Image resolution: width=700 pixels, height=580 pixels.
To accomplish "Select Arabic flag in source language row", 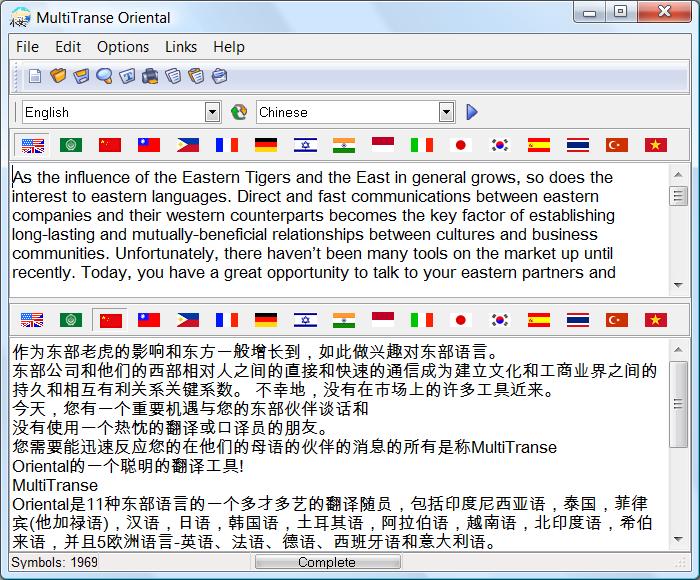I will coord(71,145).
